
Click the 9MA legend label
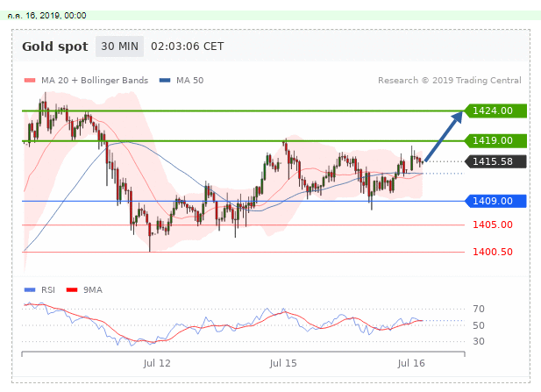tap(92, 290)
